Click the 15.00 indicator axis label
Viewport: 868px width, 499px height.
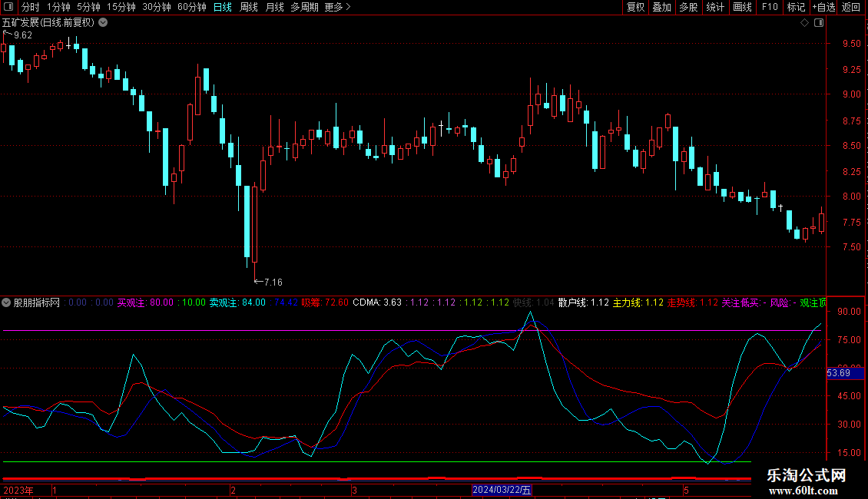coord(849,452)
